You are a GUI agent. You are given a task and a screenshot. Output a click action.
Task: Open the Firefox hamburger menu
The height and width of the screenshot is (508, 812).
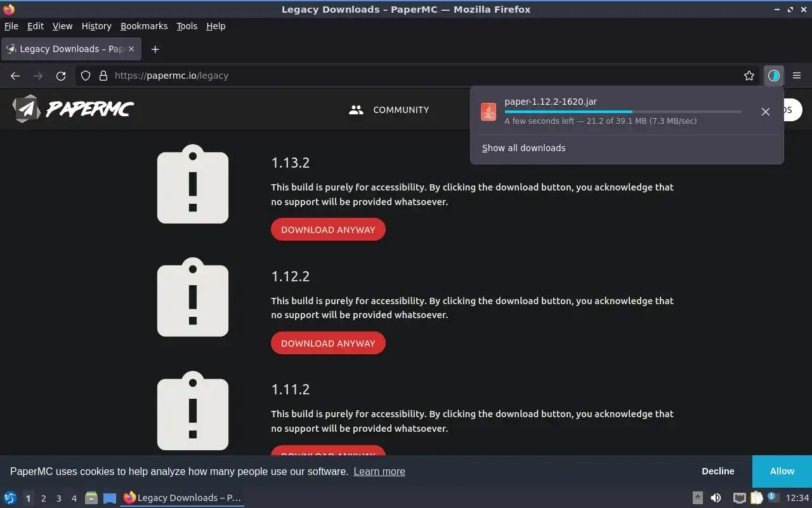(797, 76)
